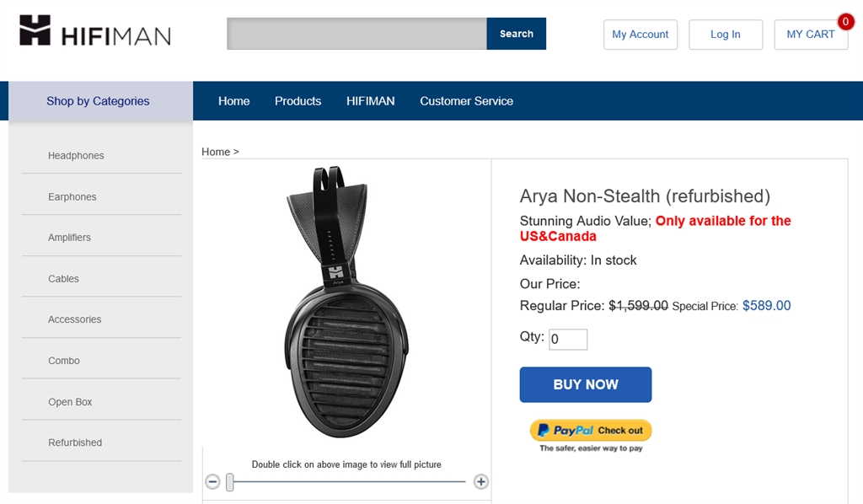Open the Arya headphone product image
The image size is (863, 504).
click(346, 303)
